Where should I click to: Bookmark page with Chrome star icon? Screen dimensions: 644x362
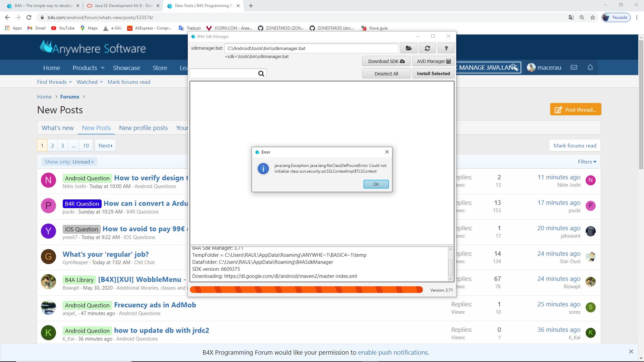[593, 17]
